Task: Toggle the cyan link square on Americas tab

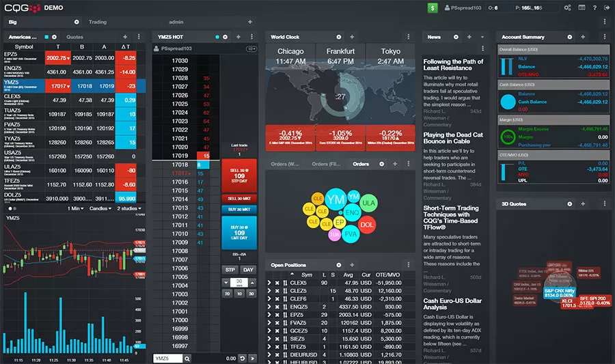Action: pyautogui.click(x=46, y=37)
